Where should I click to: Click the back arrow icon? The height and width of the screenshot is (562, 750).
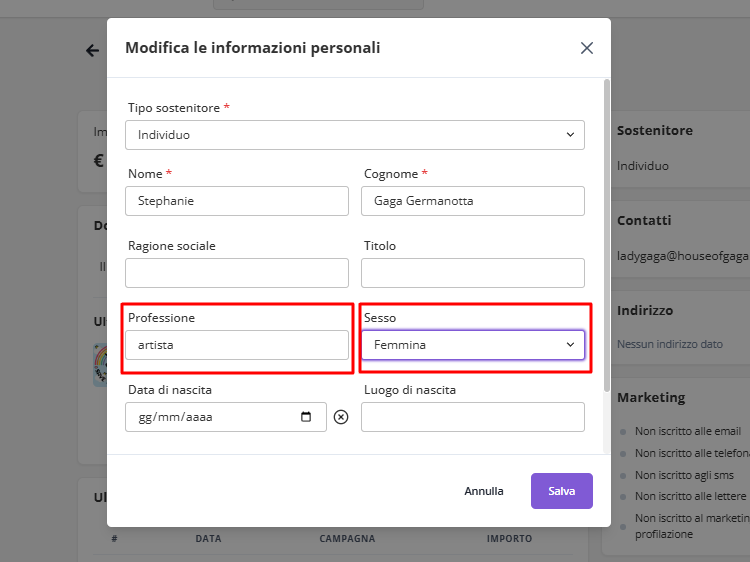(x=93, y=50)
